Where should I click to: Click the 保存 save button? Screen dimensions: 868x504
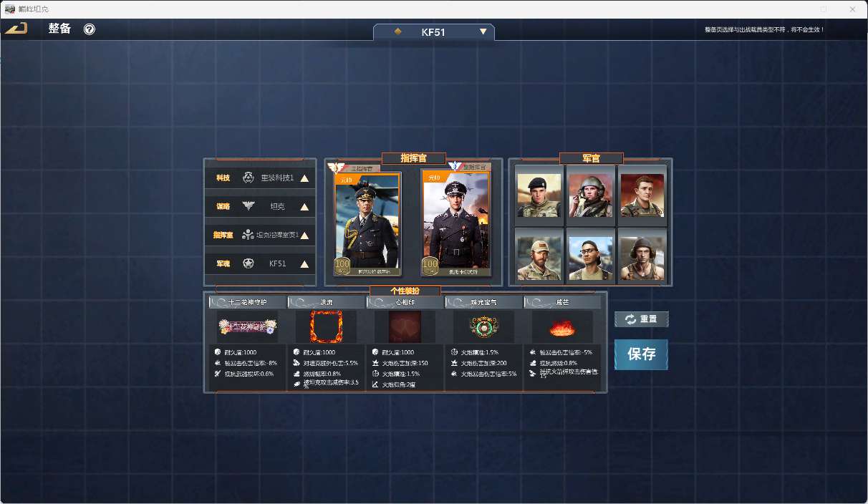[641, 354]
